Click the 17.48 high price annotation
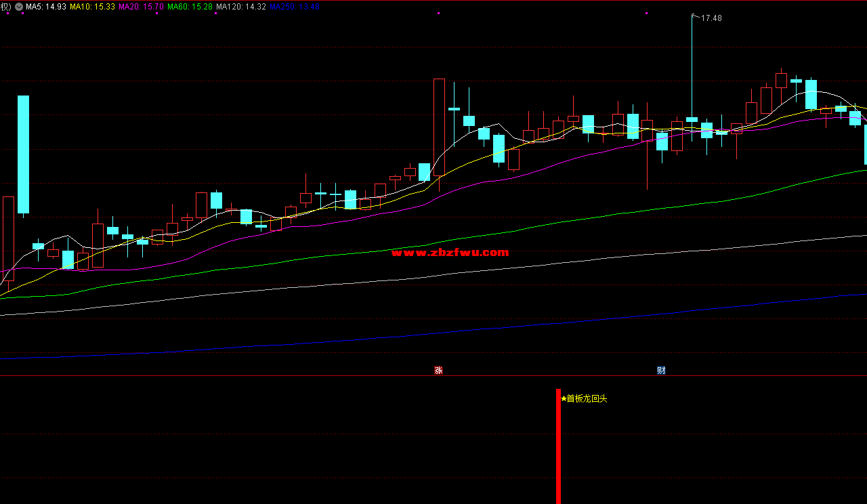 (711, 18)
